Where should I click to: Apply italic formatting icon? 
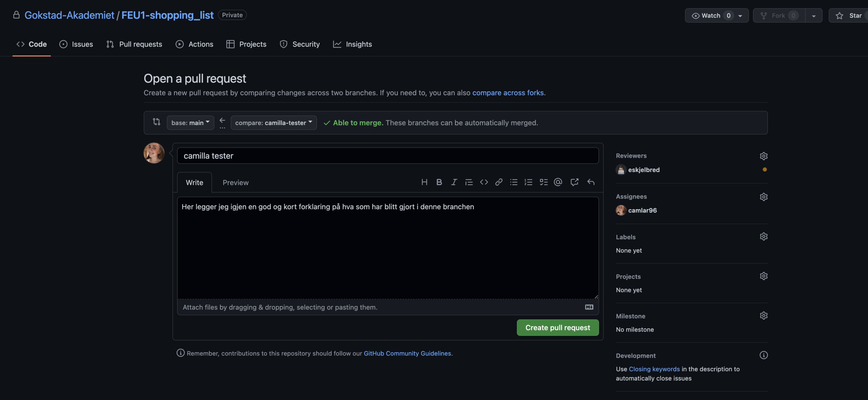pyautogui.click(x=454, y=182)
